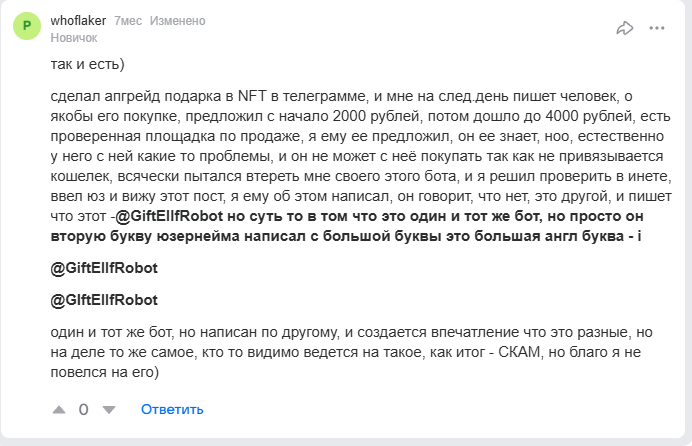Screen dimensions: 692x446
Task: Upvote the comment by whoflaker
Action: coord(58,409)
